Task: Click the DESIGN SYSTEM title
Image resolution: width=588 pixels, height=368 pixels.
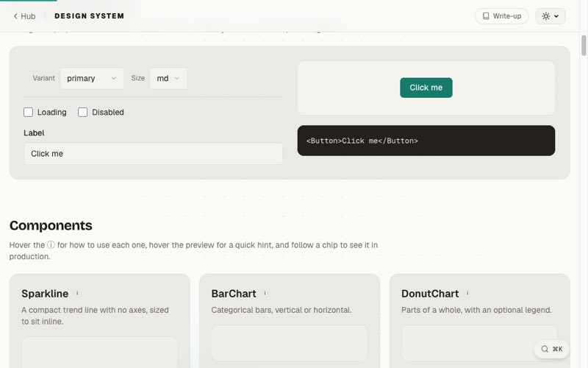Action: click(89, 16)
